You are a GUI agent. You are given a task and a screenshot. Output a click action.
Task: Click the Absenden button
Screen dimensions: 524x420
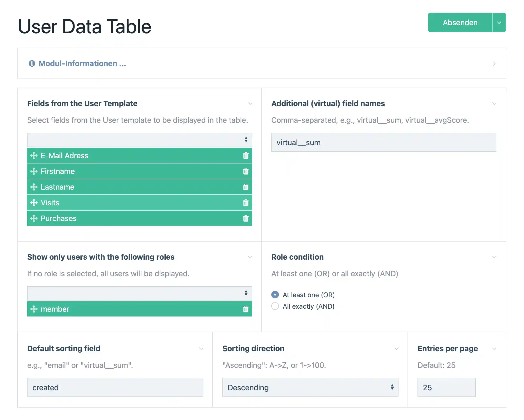tap(460, 22)
